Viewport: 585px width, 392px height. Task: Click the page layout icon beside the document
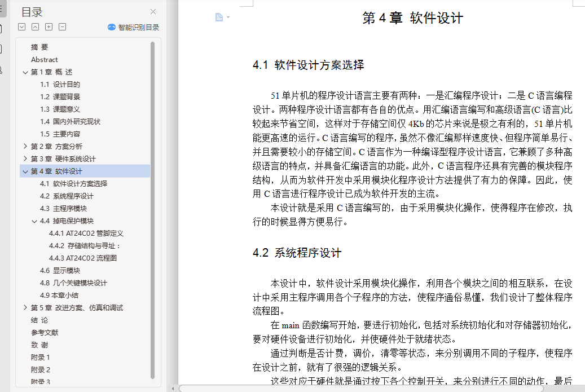coord(219,17)
